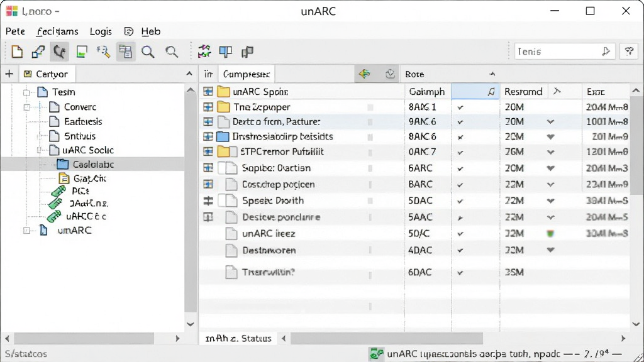Click the help icon right of the search box

click(629, 52)
